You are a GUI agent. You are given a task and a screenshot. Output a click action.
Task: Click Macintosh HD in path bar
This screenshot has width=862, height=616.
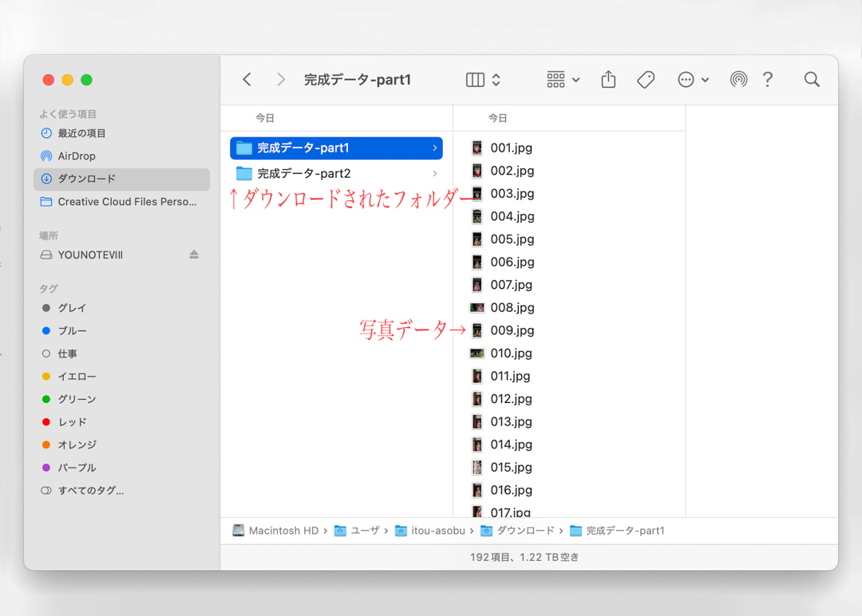click(283, 531)
